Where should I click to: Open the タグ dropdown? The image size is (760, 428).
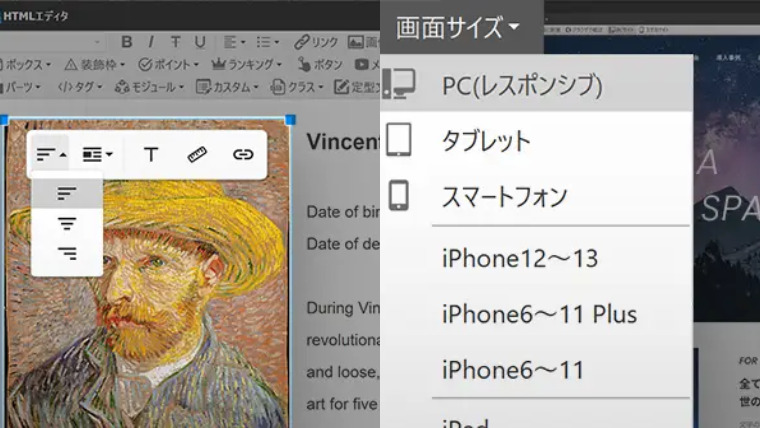(80, 87)
